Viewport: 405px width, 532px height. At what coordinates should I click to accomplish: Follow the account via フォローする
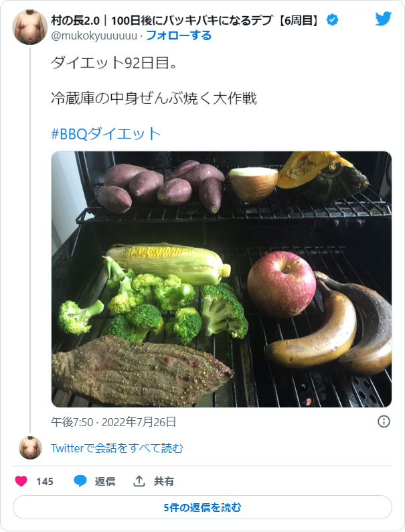178,35
